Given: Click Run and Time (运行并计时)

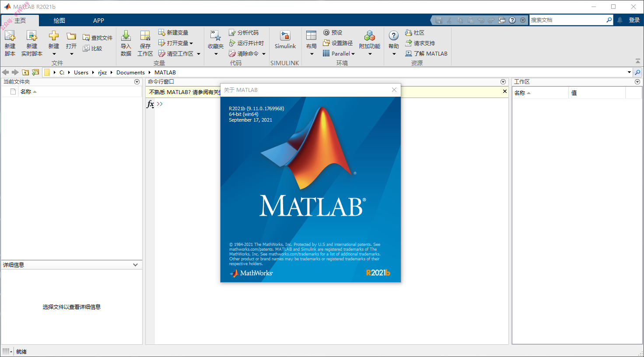Looking at the screenshot, I should tap(246, 43).
